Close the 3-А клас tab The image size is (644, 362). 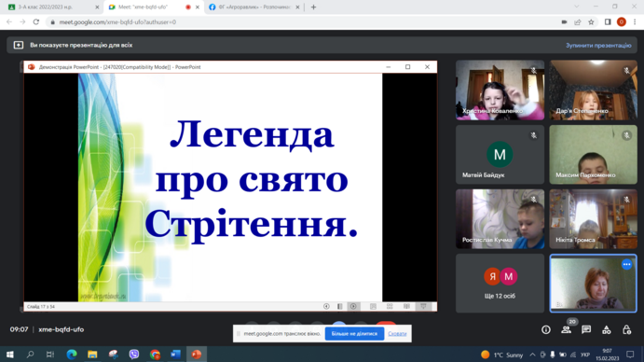pyautogui.click(x=97, y=7)
